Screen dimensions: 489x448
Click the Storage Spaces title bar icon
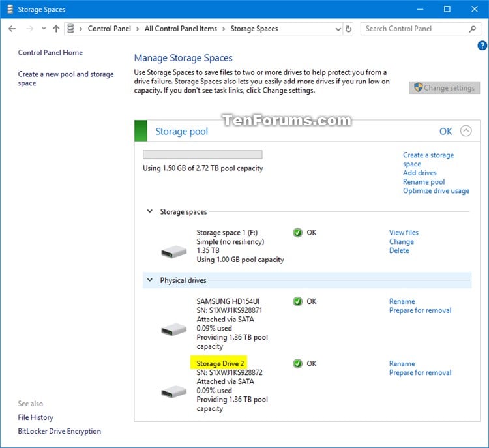tap(10, 9)
